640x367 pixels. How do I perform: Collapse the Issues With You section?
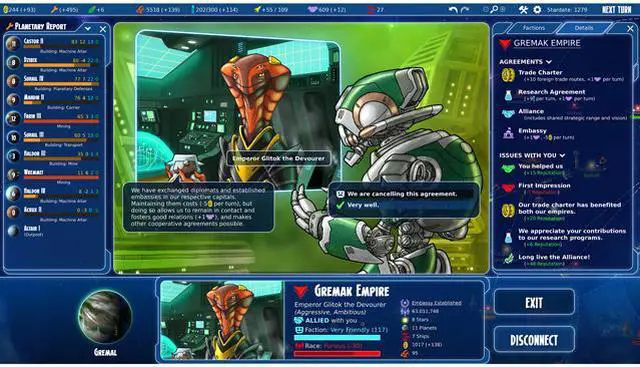562,156
